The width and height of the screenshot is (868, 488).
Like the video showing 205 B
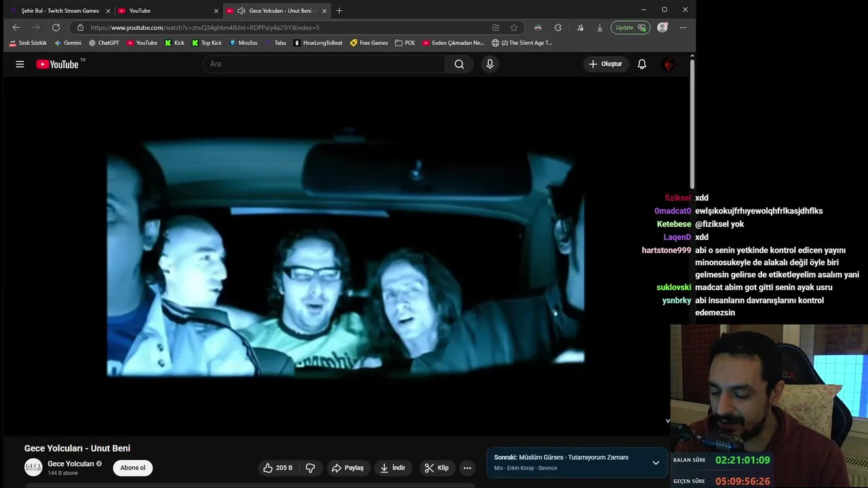coord(278,468)
